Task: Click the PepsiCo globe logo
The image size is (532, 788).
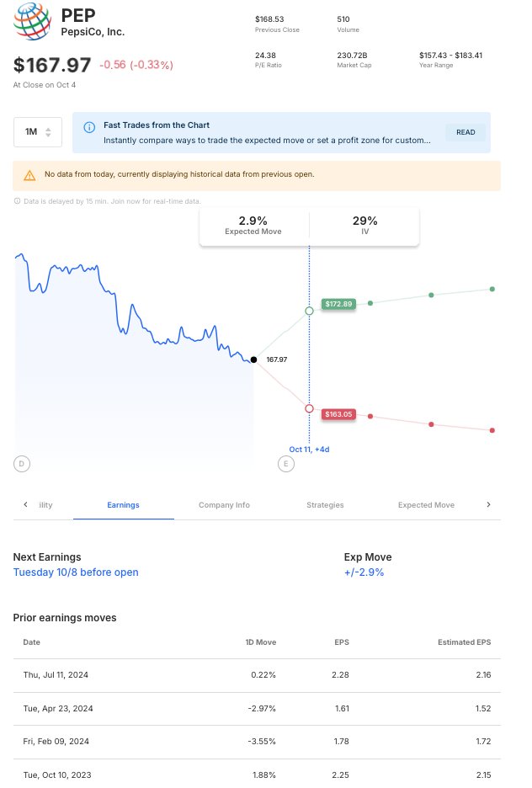Action: pos(32,22)
